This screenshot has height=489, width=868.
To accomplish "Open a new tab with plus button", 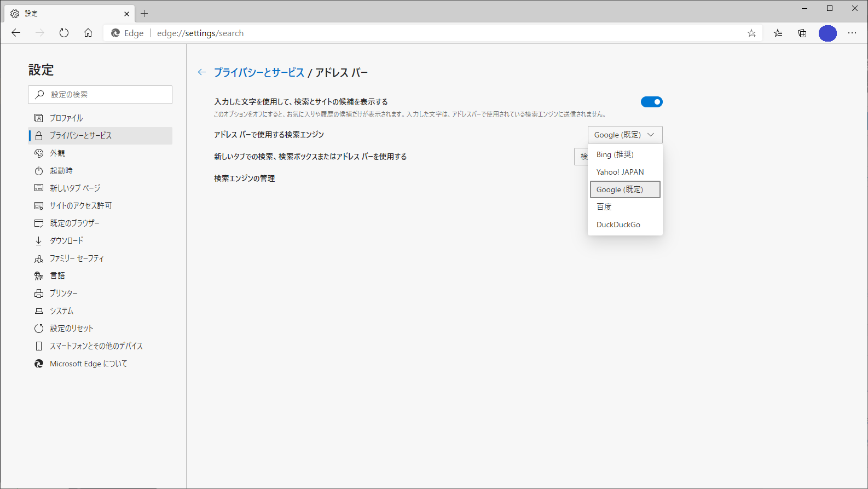I will pyautogui.click(x=144, y=14).
